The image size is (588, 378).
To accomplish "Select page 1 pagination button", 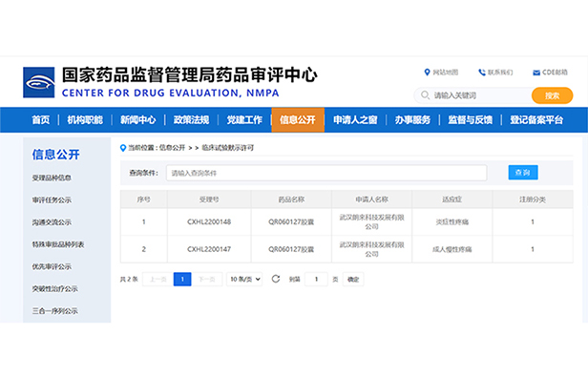I will [x=182, y=280].
